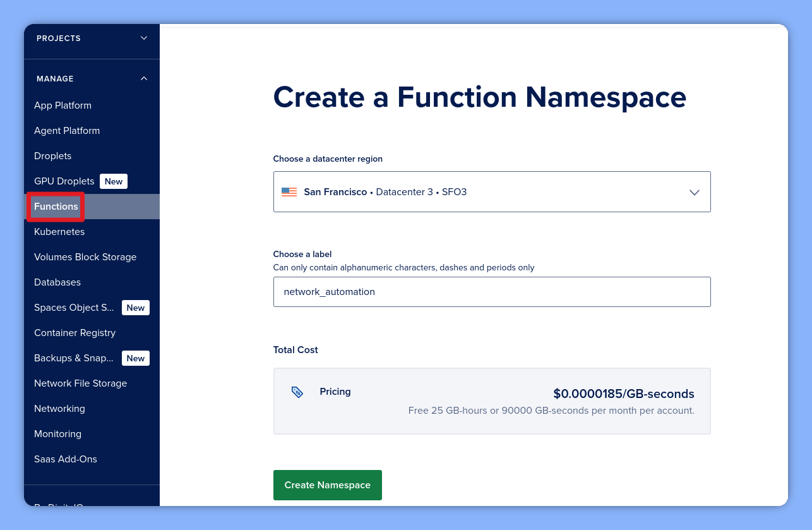Select Functions in the sidebar
The height and width of the screenshot is (530, 812).
(x=56, y=206)
